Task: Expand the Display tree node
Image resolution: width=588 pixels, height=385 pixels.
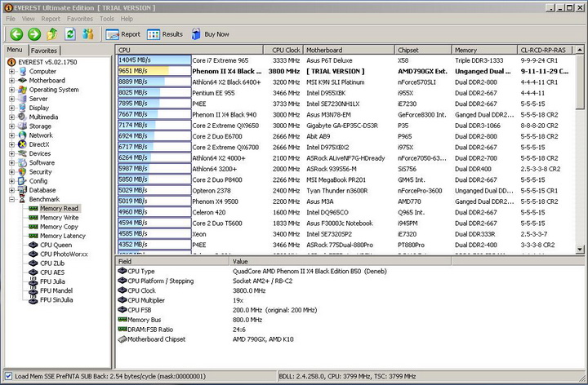Action: [11, 108]
